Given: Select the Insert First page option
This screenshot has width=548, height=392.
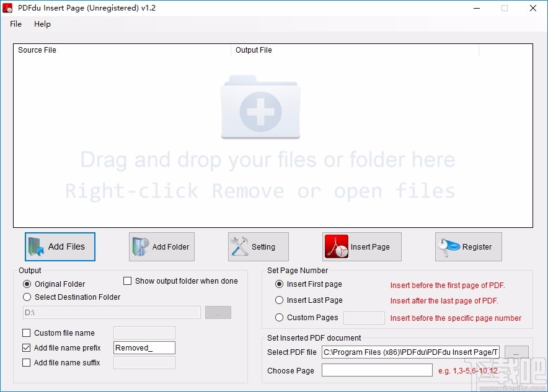Looking at the screenshot, I should tap(280, 284).
